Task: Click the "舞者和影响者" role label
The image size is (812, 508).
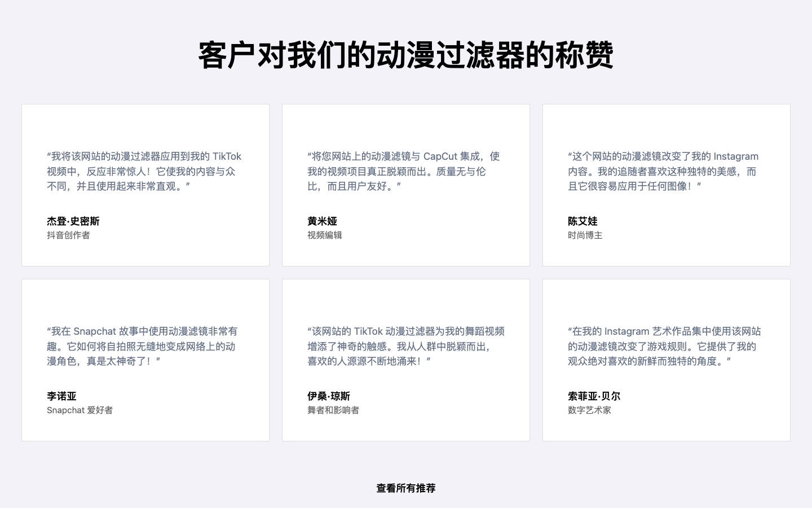Action: click(x=333, y=410)
